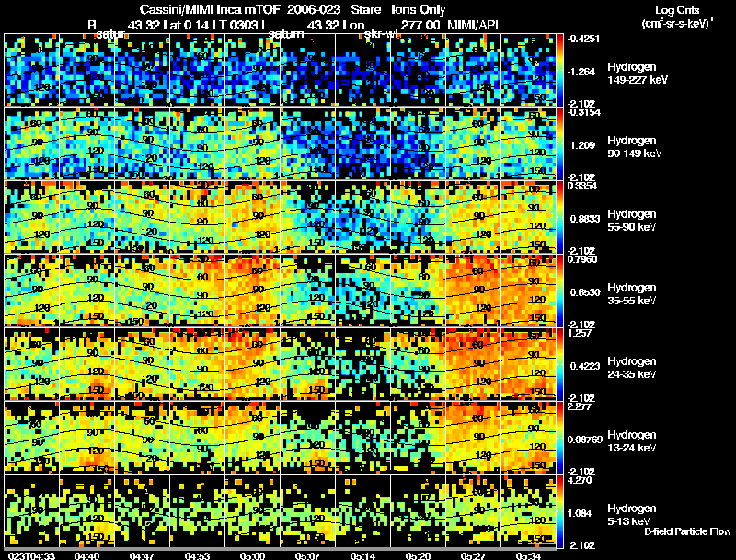Click the '04:47' time axis label
This screenshot has height=560, width=736.
pos(142,556)
